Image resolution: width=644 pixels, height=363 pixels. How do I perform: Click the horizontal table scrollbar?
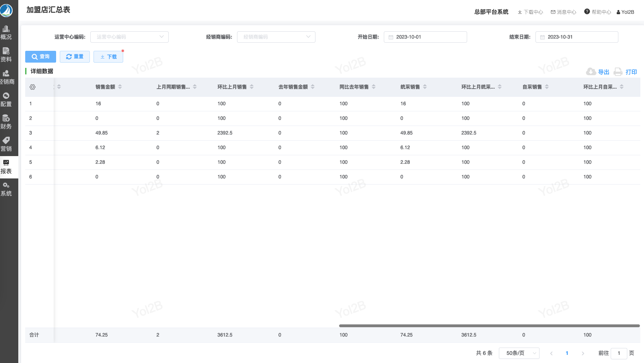[489, 326]
